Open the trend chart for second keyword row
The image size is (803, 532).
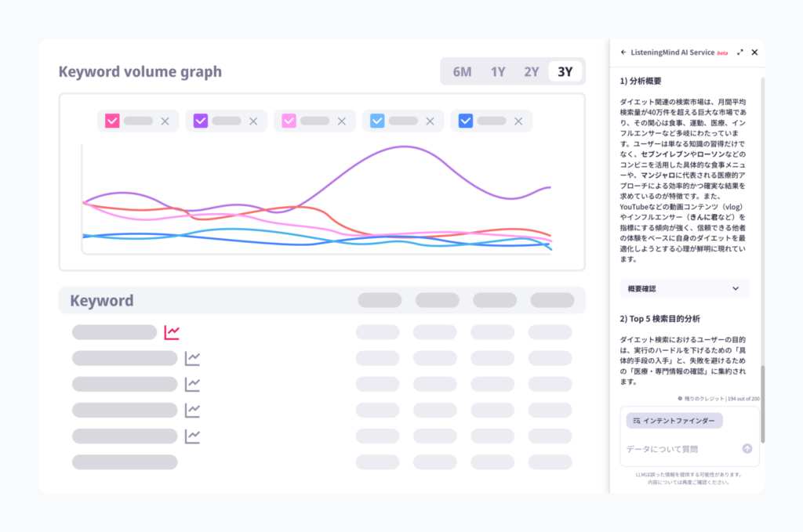[x=192, y=358]
